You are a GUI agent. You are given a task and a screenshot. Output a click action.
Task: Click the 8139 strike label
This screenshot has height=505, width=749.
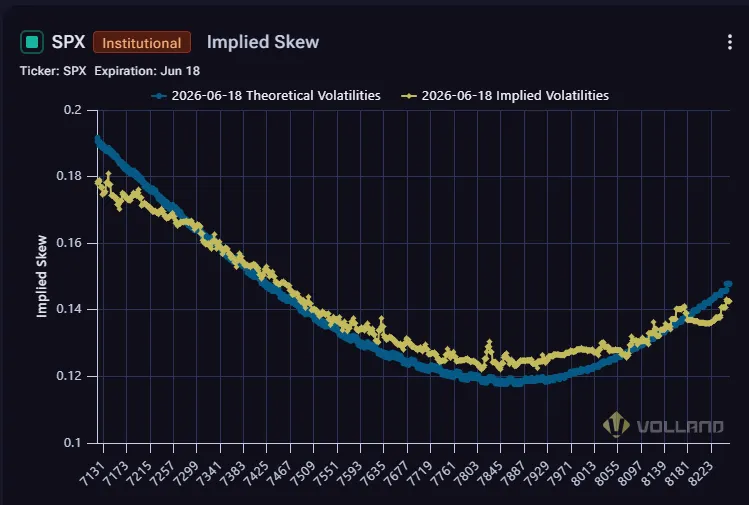pyautogui.click(x=654, y=473)
